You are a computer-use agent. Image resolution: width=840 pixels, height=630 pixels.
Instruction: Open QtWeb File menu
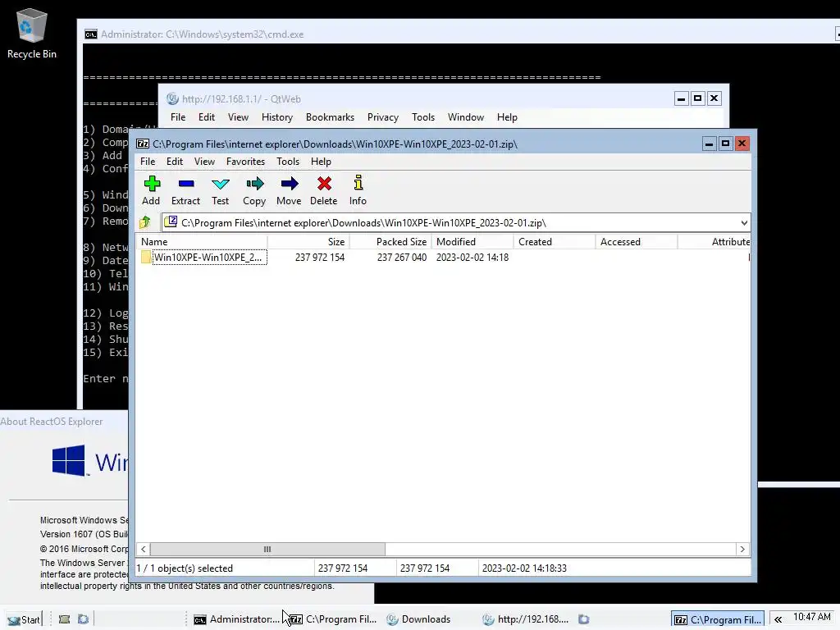click(x=178, y=117)
